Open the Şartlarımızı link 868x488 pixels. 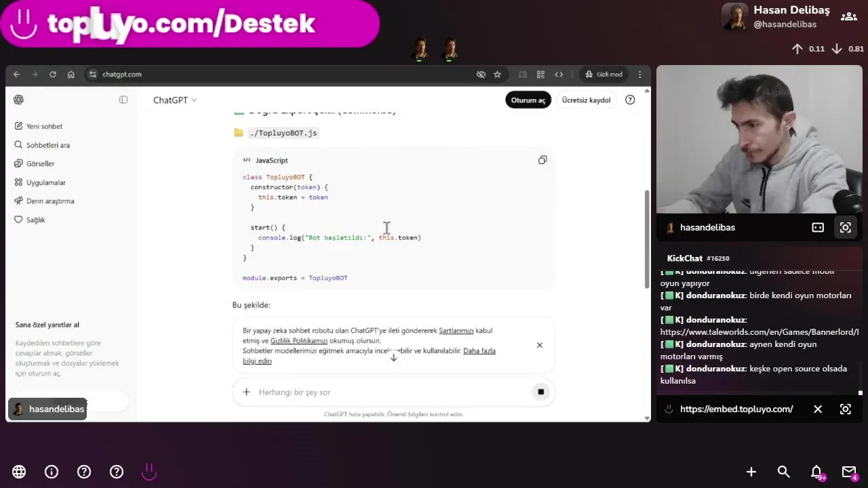456,331
